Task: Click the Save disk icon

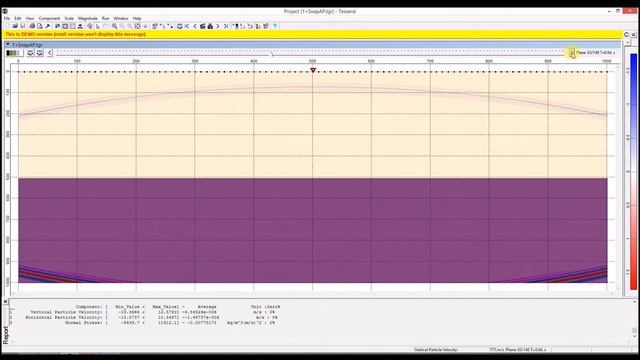Action: pyautogui.click(x=22, y=26)
